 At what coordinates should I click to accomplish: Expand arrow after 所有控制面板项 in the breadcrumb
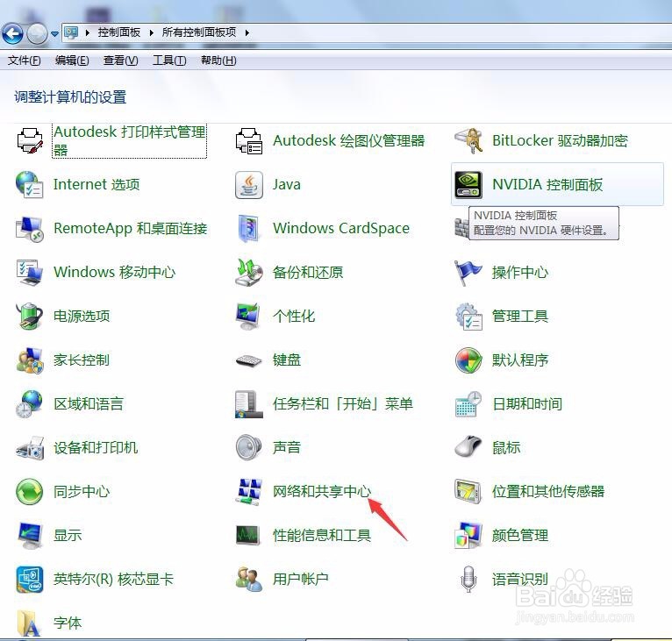[247, 32]
